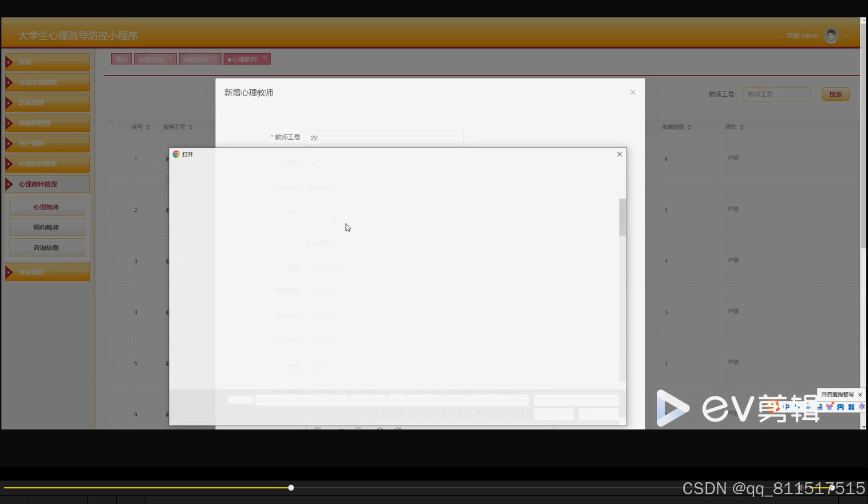Click the video progress slider handle

click(291, 488)
